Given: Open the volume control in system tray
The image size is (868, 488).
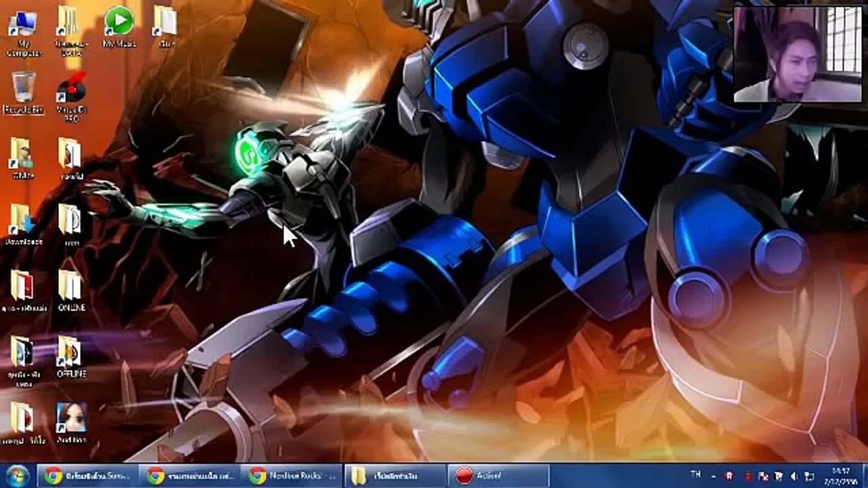Looking at the screenshot, I should 793,476.
